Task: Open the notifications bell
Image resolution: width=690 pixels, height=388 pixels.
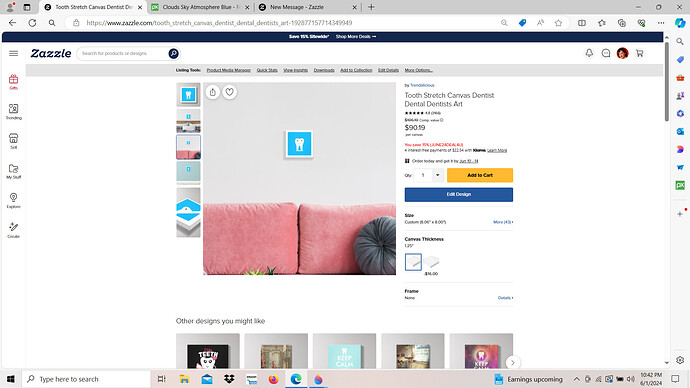Action: tap(589, 53)
